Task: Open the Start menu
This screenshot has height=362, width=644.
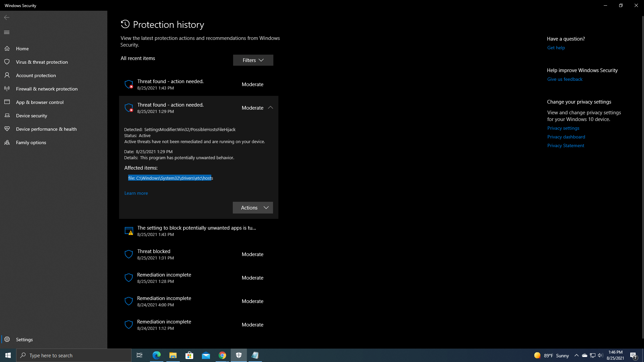Action: coord(7,355)
